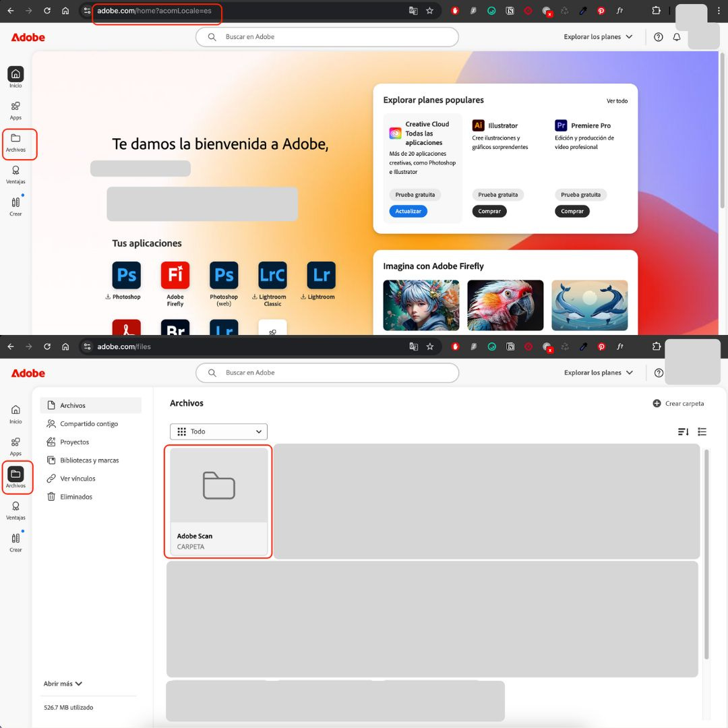Open the Pinterest extension in the home window toolbar

(601, 11)
